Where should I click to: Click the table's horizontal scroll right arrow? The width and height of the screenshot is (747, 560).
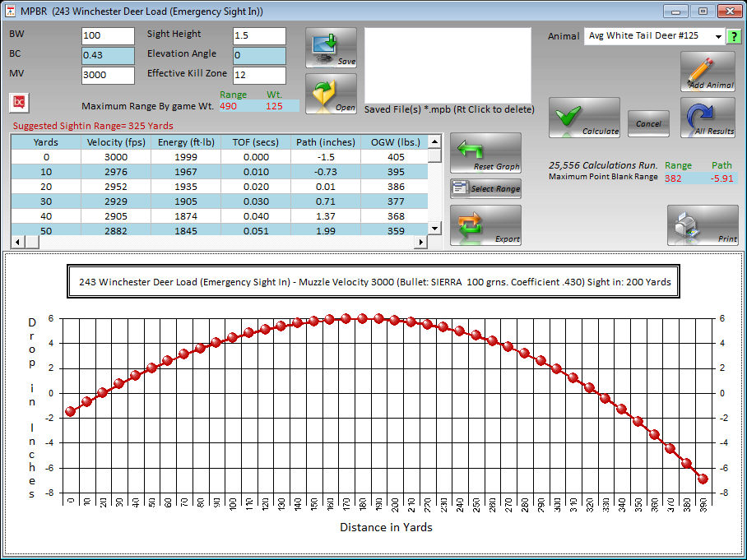(421, 243)
